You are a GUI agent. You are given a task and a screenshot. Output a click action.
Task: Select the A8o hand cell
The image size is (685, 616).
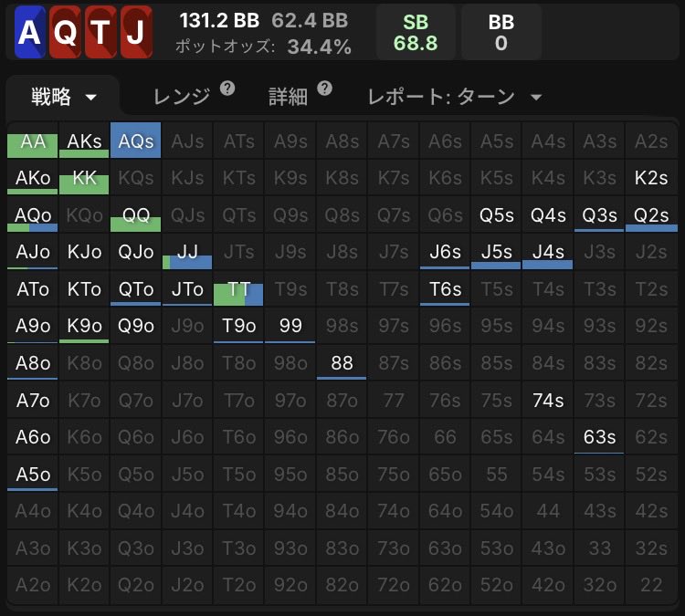32,362
